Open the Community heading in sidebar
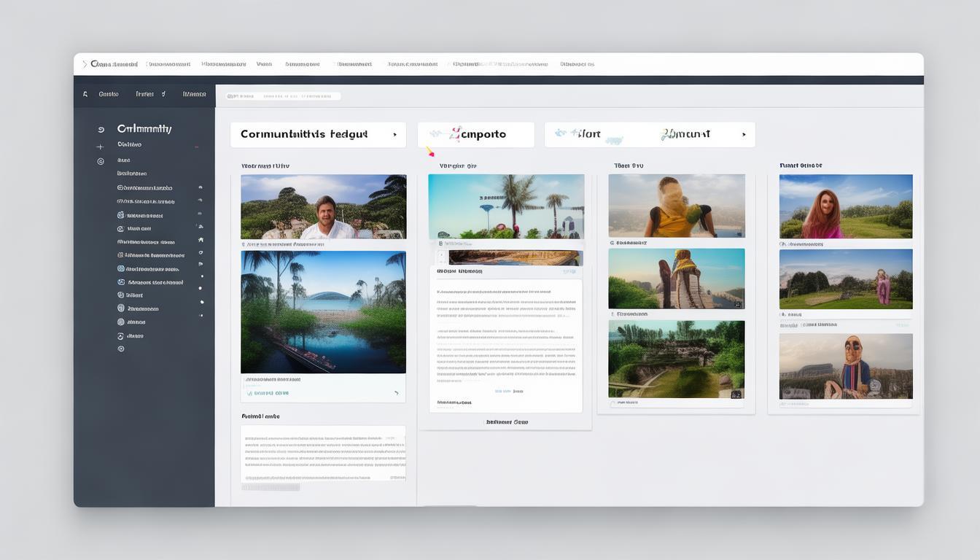This screenshot has width=980, height=560. click(144, 129)
